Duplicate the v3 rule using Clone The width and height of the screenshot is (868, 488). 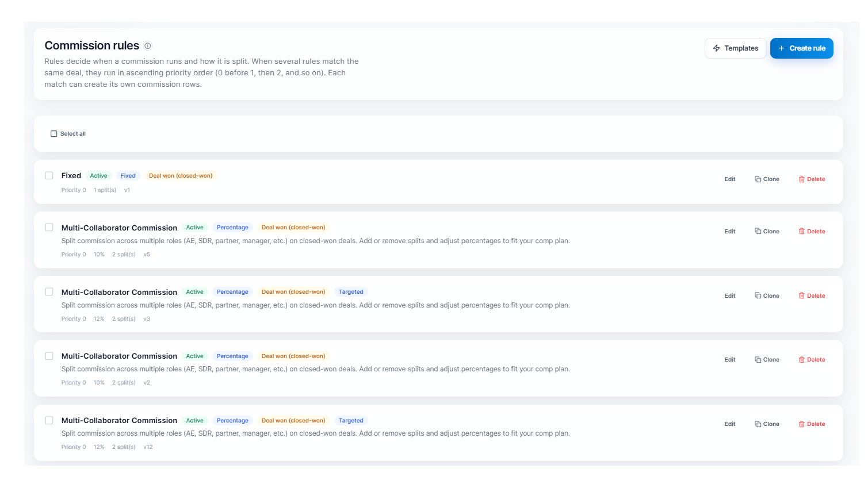coord(767,296)
